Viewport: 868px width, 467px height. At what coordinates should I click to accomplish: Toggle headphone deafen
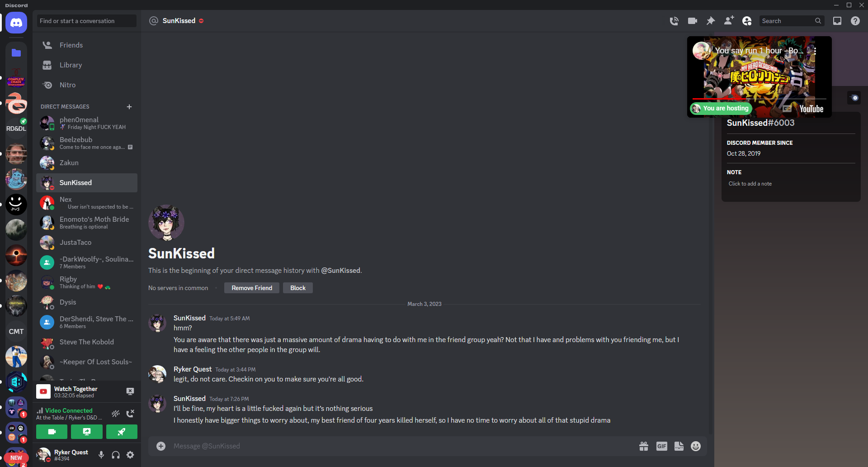click(x=116, y=455)
